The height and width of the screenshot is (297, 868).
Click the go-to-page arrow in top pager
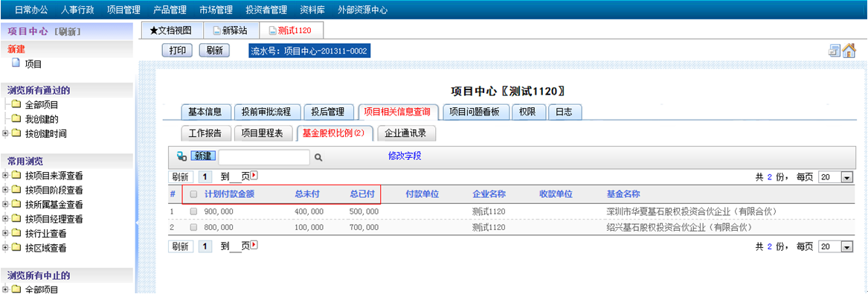[x=254, y=176]
